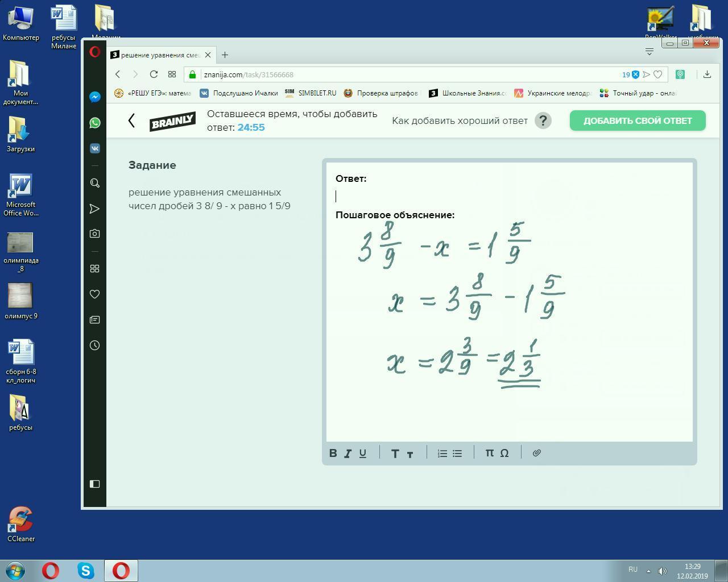728x582 pixels.
Task: Open the tab menu dropdown icon
Action: coord(650,52)
